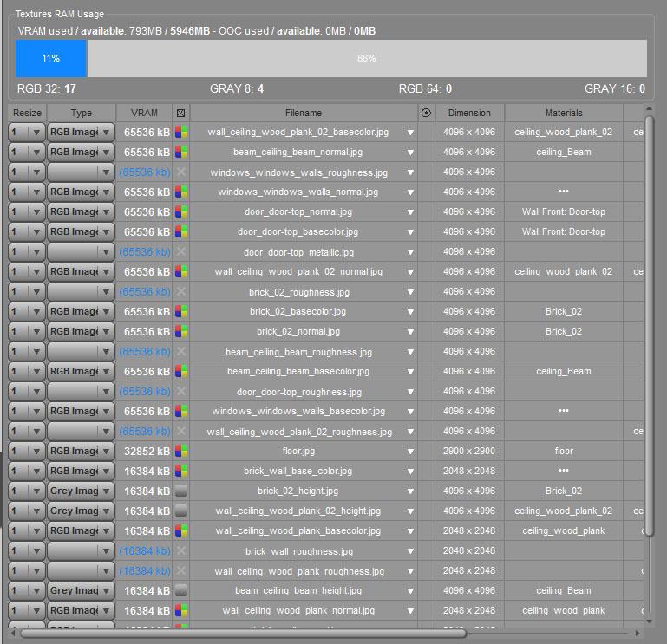667x644 pixels.
Task: Sort by Type column header
Action: (82, 113)
